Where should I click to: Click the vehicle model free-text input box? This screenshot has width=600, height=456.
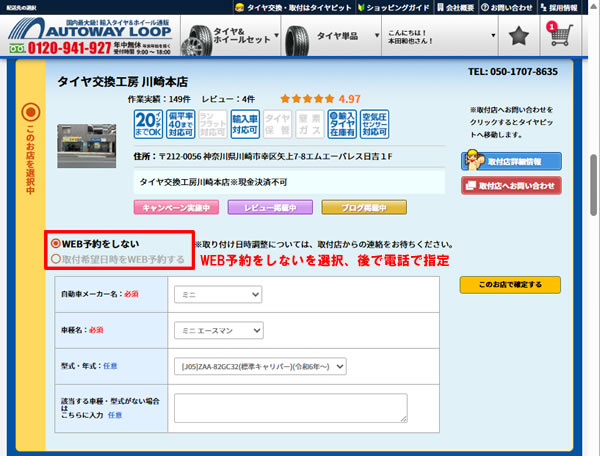pos(291,407)
